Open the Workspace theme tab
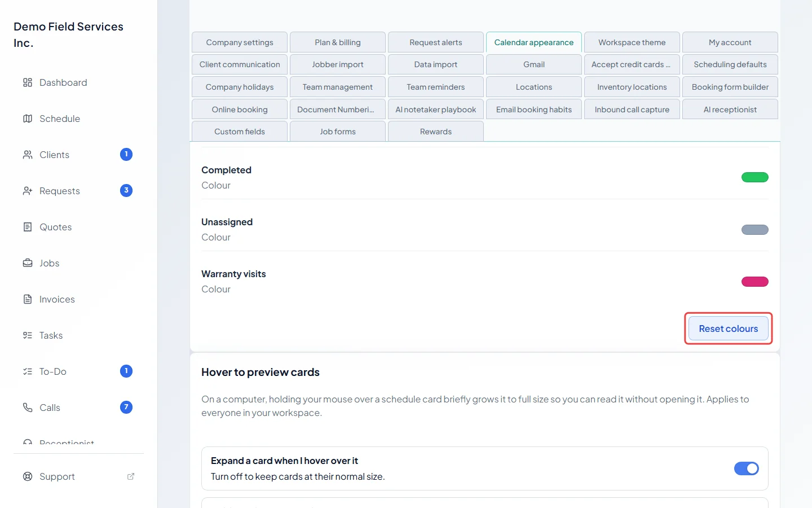The width and height of the screenshot is (812, 508). [x=632, y=42]
